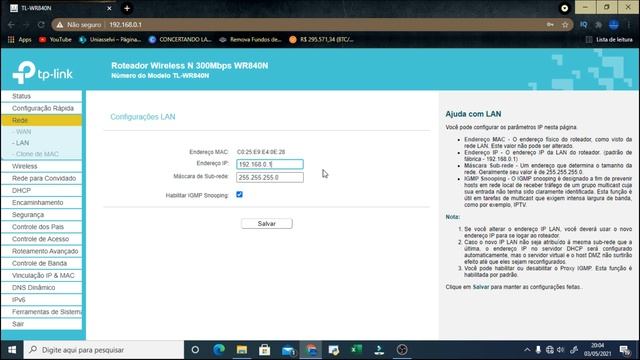Open Rede para Convidado

[x=42, y=178]
